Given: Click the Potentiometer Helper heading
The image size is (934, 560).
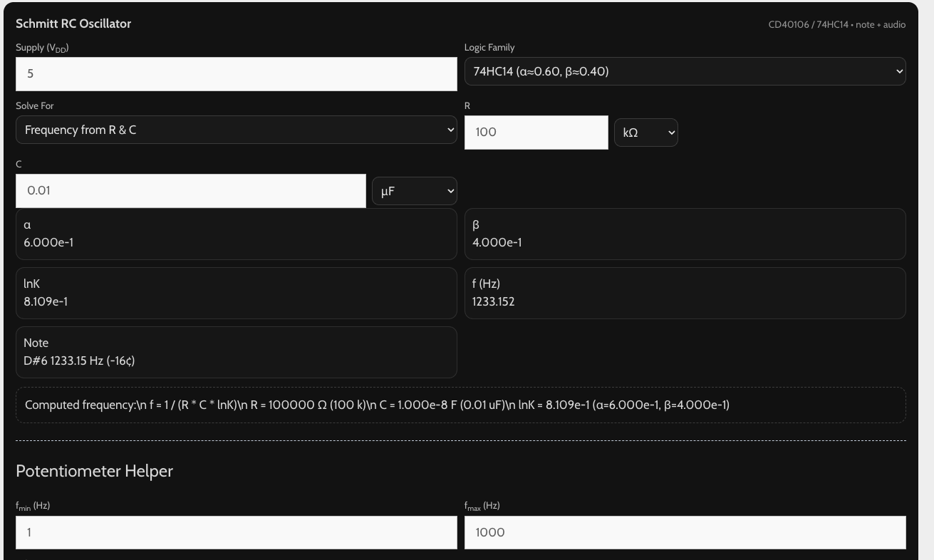Looking at the screenshot, I should (94, 471).
